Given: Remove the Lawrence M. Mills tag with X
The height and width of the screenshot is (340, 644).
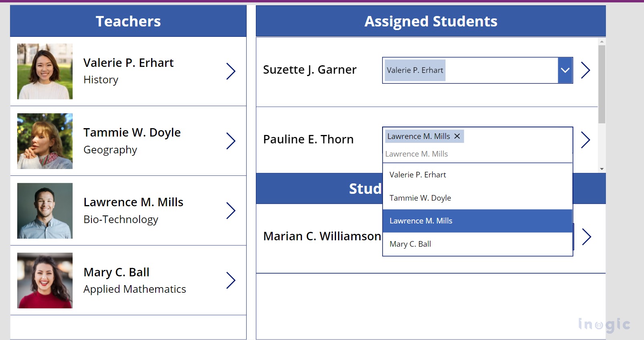Looking at the screenshot, I should (x=457, y=136).
